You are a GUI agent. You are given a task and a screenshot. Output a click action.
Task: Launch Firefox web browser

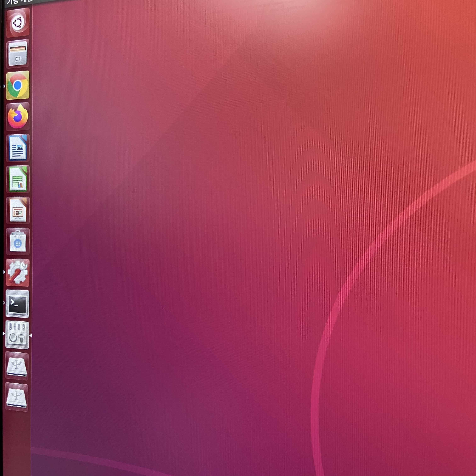[18, 116]
